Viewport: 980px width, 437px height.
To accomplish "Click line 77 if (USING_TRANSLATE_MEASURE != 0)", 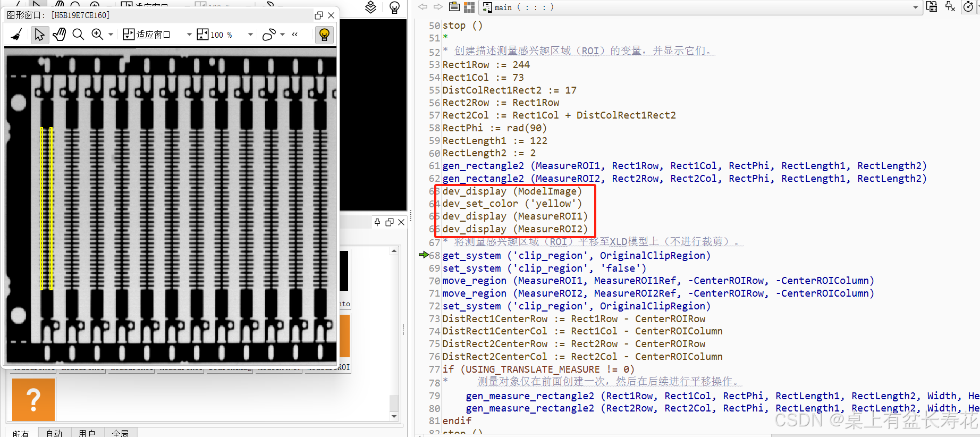I will tap(538, 369).
